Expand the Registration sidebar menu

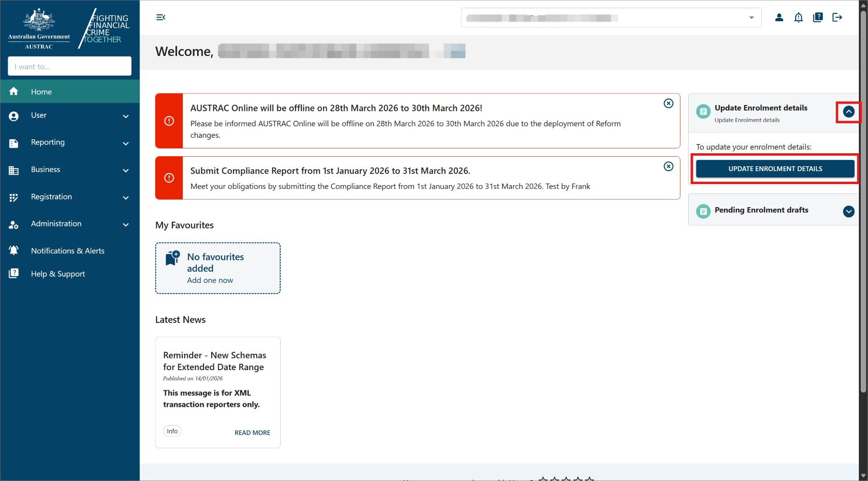(70, 197)
